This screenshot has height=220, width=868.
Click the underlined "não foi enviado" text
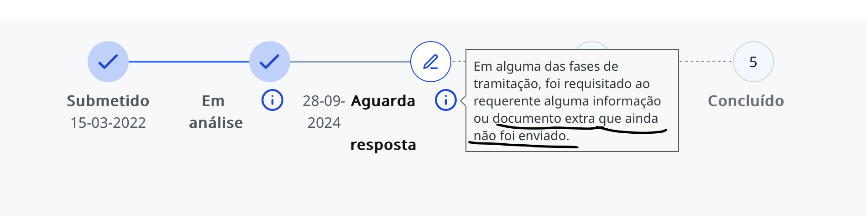(521, 136)
